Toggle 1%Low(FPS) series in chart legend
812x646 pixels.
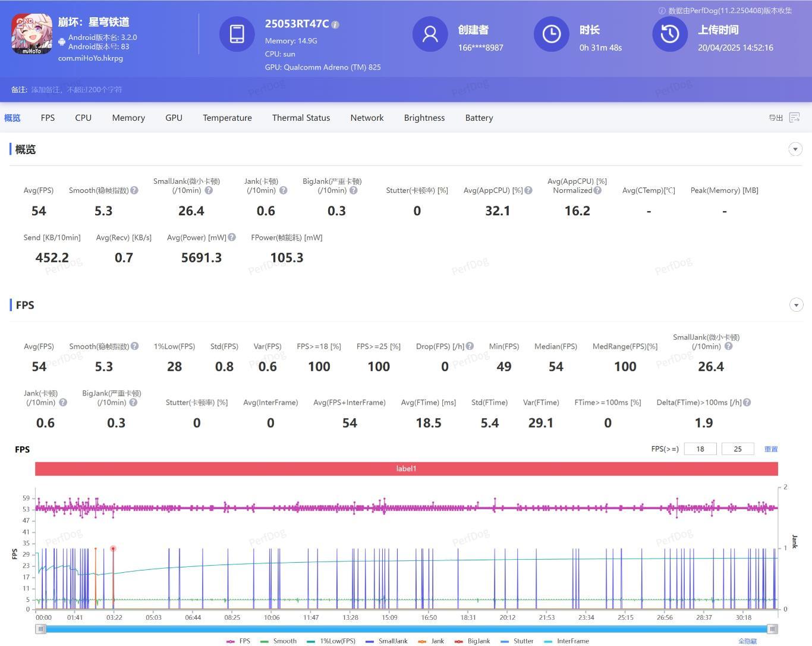pyautogui.click(x=331, y=641)
